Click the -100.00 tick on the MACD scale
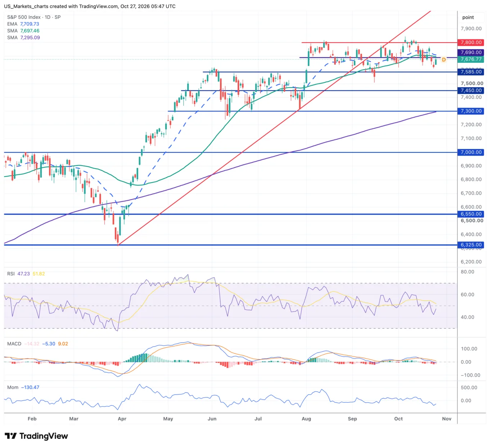490x448 pixels. pyautogui.click(x=470, y=375)
